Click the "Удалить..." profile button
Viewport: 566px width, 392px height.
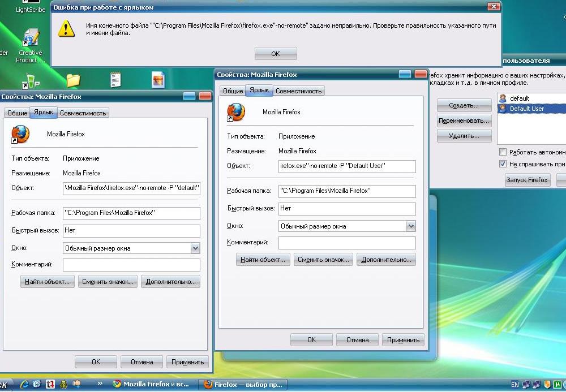click(x=464, y=136)
